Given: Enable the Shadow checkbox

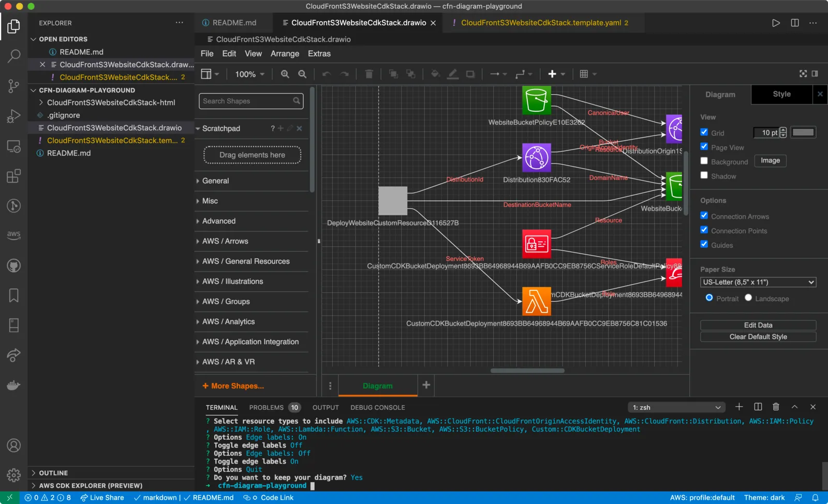Looking at the screenshot, I should (x=704, y=176).
